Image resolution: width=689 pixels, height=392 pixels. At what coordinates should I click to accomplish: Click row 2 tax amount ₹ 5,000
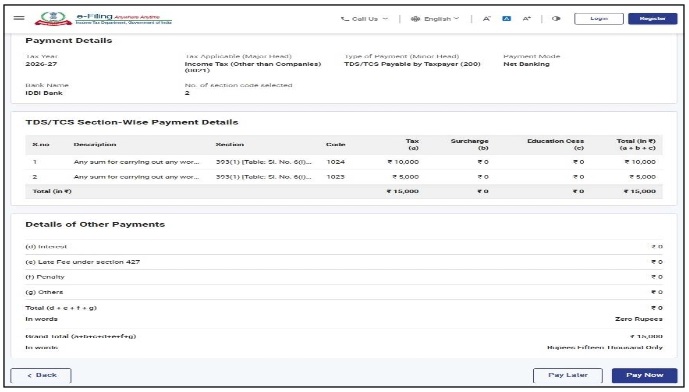coord(405,177)
